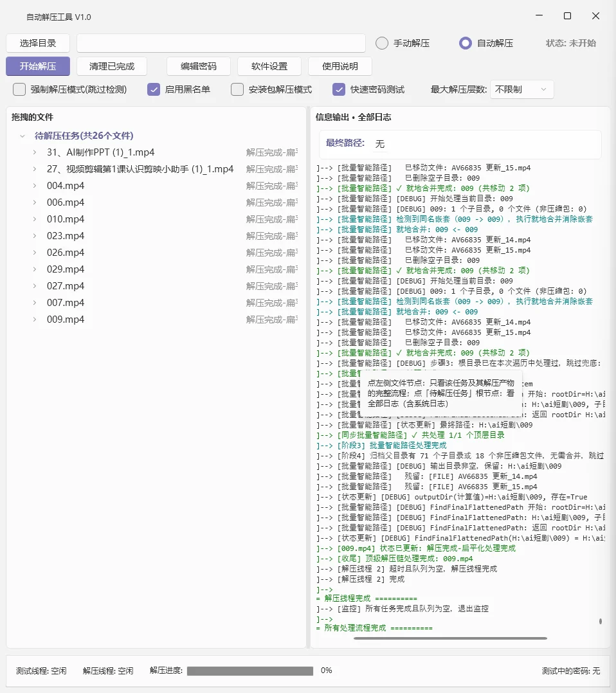Click the 测试中的密码: 无 status entry

coord(571,671)
